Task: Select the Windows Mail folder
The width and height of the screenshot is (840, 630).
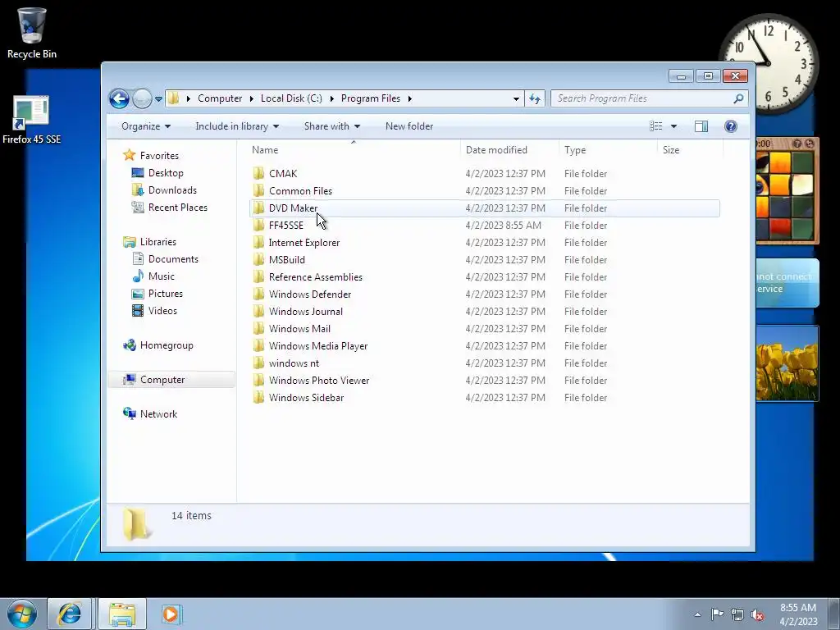Action: point(485,328)
